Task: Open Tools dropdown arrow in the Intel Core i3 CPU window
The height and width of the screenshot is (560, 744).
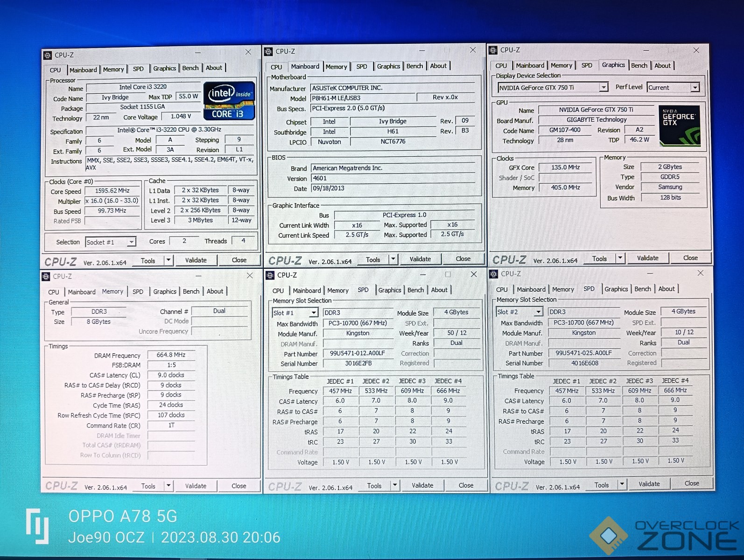Action: click(168, 260)
